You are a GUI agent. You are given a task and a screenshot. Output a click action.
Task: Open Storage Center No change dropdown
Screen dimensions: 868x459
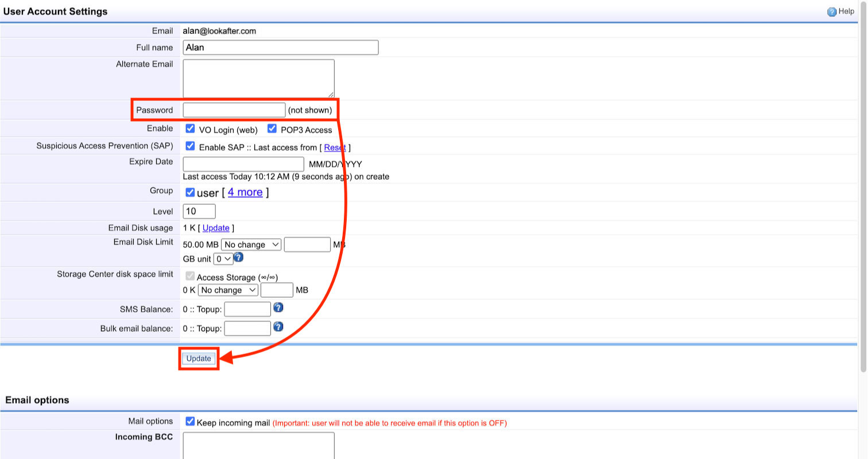coord(228,290)
